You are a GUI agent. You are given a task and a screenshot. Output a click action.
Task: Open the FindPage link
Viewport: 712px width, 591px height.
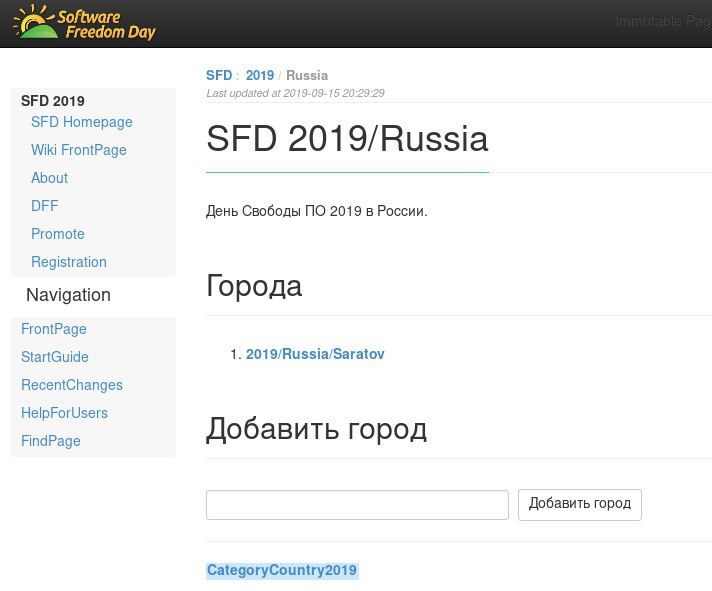coord(50,441)
